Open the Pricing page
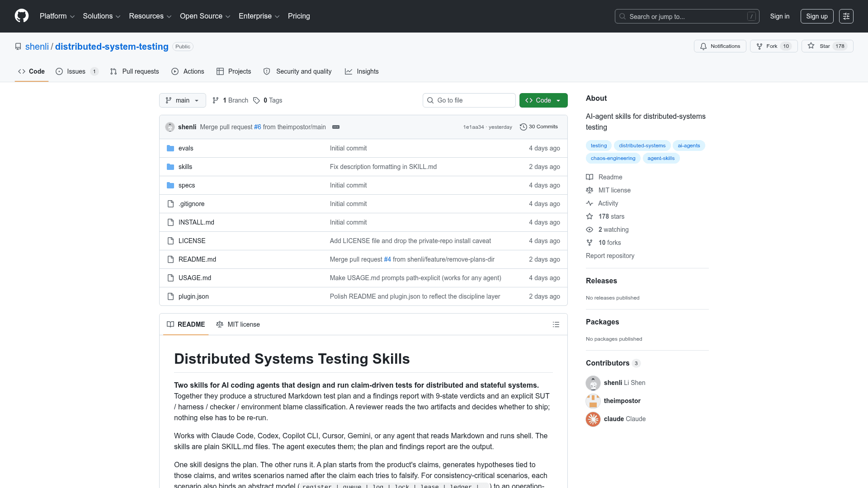The height and width of the screenshot is (488, 868). (x=299, y=16)
